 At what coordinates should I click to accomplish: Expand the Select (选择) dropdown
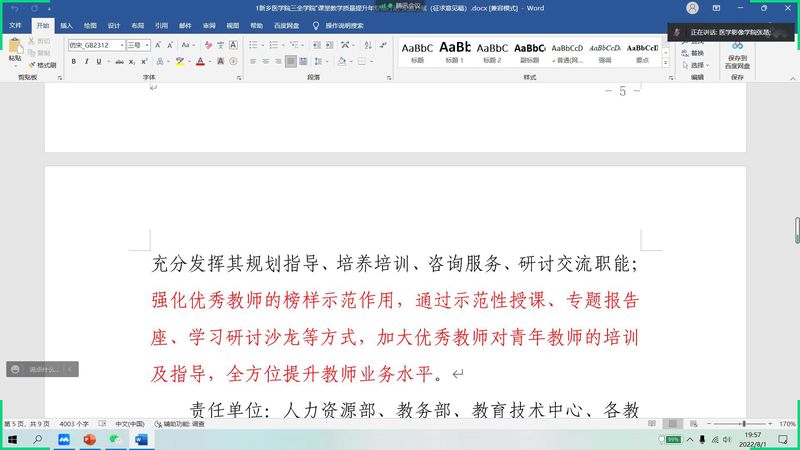(698, 65)
